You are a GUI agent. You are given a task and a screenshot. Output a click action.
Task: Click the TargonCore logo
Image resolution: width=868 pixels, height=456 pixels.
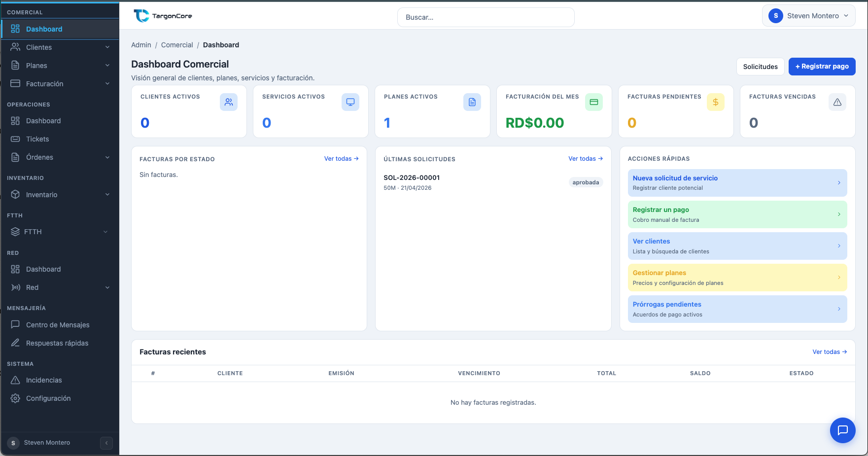[x=163, y=16]
